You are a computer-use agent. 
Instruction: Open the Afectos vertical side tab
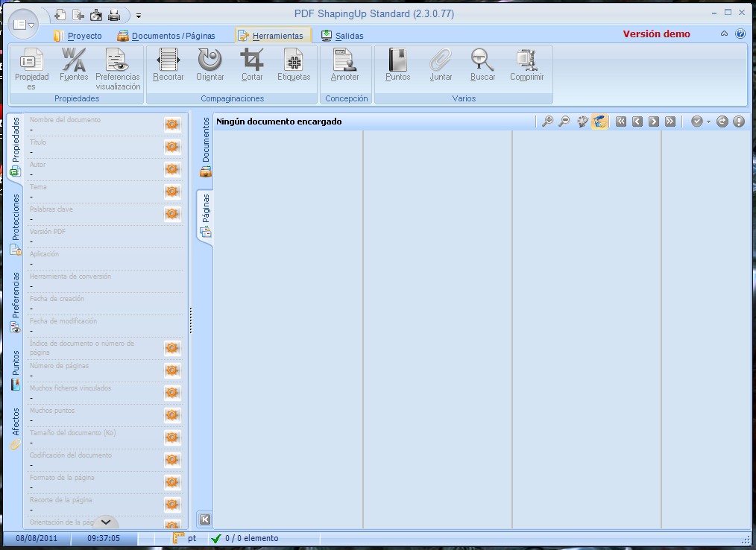[x=15, y=428]
